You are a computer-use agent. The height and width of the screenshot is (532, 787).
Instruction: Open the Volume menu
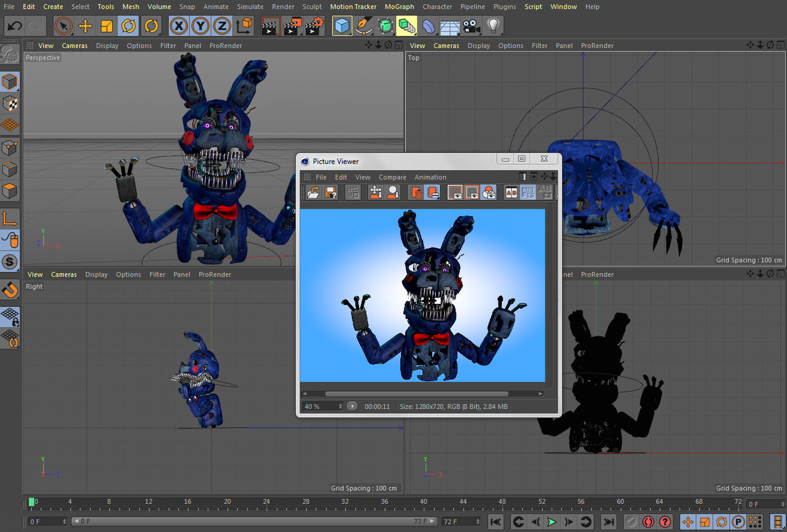click(x=159, y=7)
